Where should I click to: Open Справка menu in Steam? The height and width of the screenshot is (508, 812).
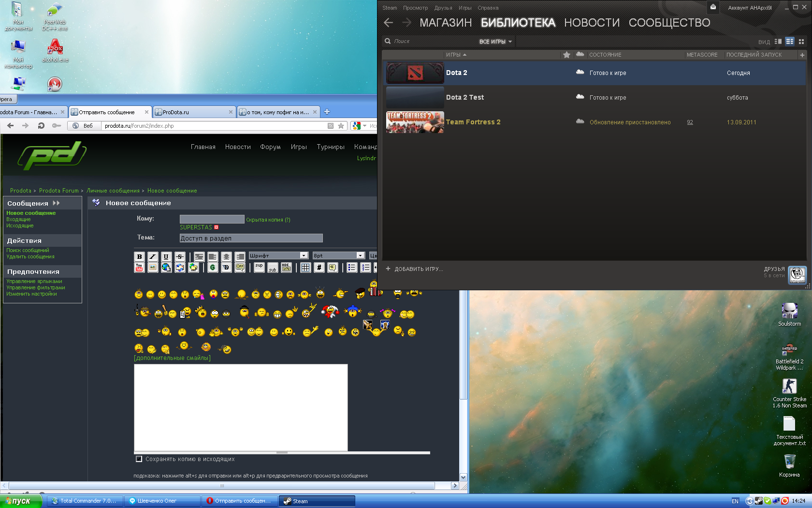pos(488,8)
